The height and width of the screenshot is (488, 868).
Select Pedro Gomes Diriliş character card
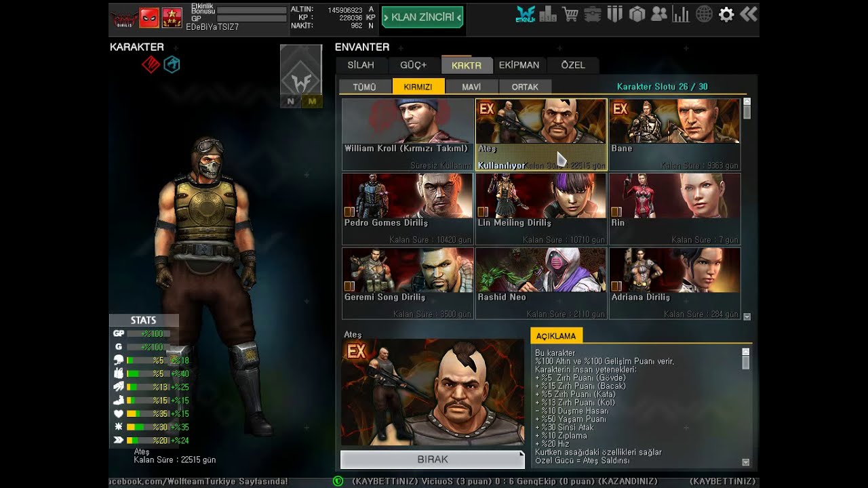click(408, 209)
